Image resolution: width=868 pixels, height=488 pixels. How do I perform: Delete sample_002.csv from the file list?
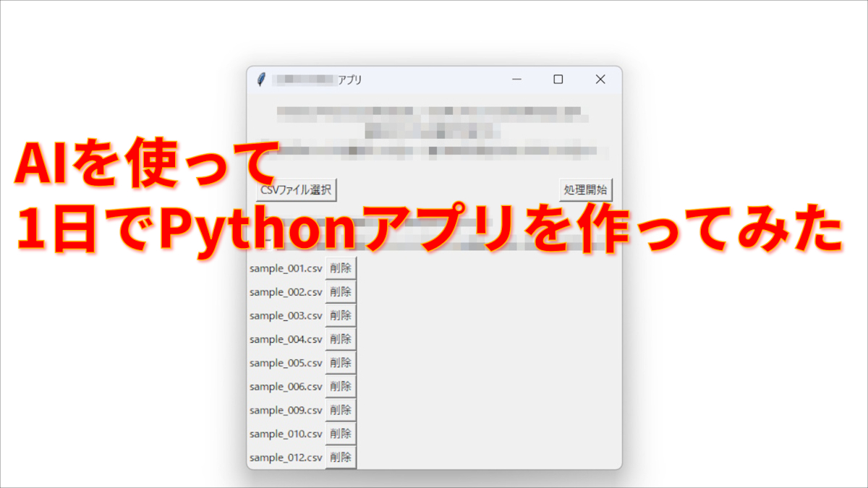click(x=341, y=291)
